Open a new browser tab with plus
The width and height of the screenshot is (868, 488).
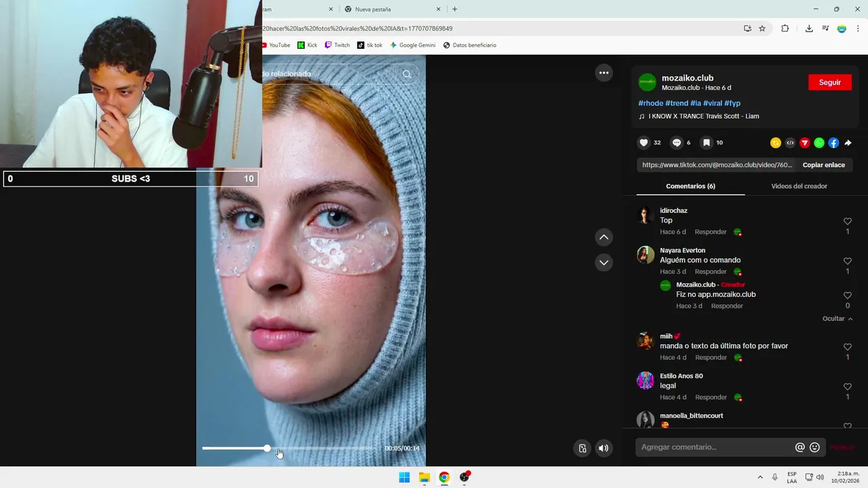[454, 9]
